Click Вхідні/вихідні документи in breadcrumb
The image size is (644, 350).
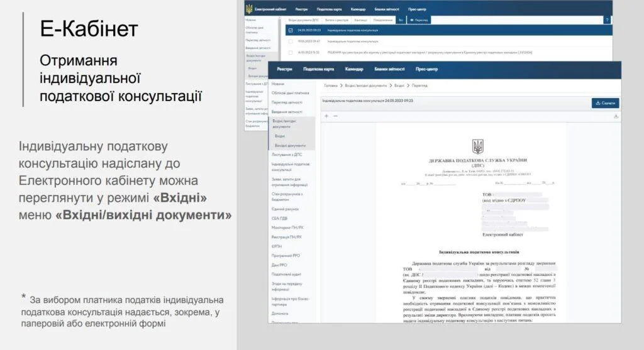click(365, 85)
